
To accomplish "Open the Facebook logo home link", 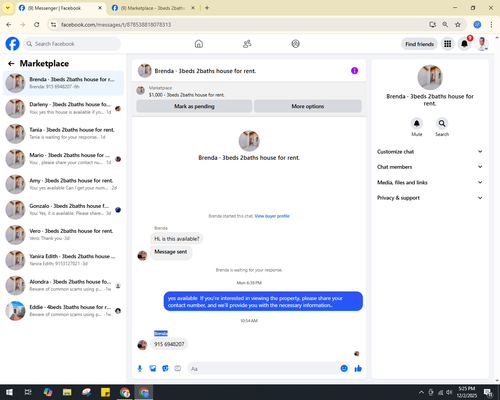I will (12, 44).
